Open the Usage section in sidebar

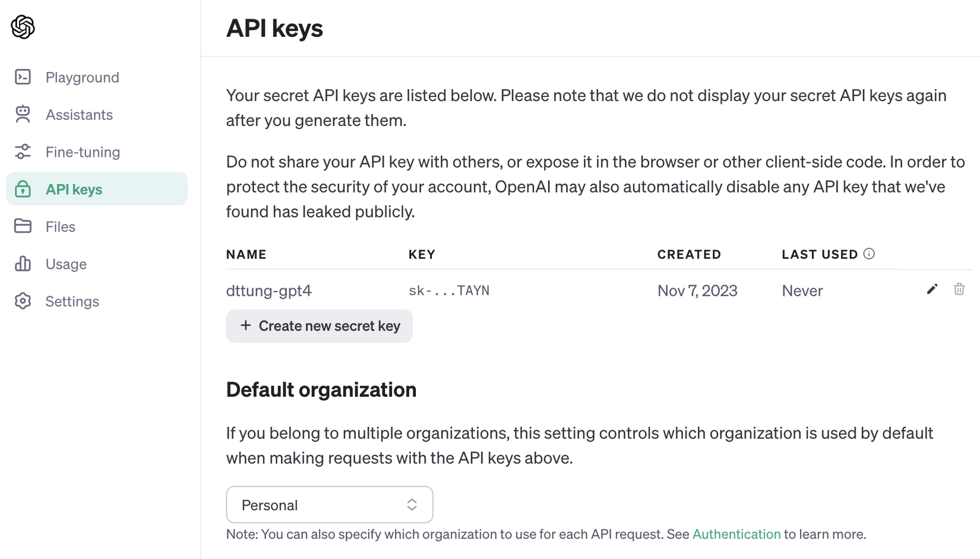click(66, 264)
